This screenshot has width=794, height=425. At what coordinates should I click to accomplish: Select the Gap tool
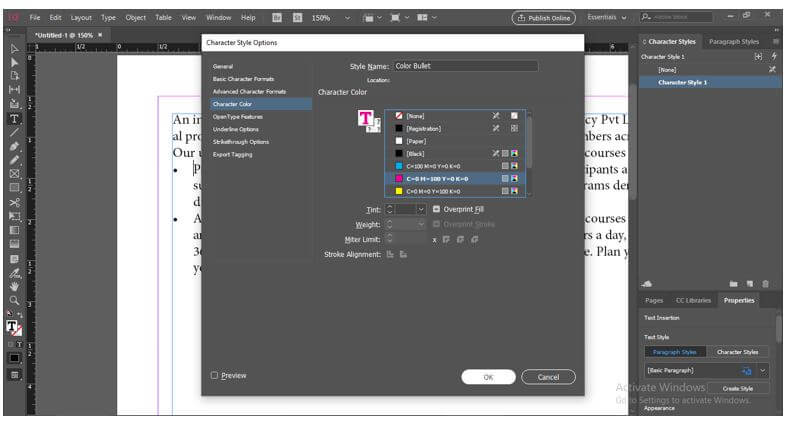tap(14, 90)
